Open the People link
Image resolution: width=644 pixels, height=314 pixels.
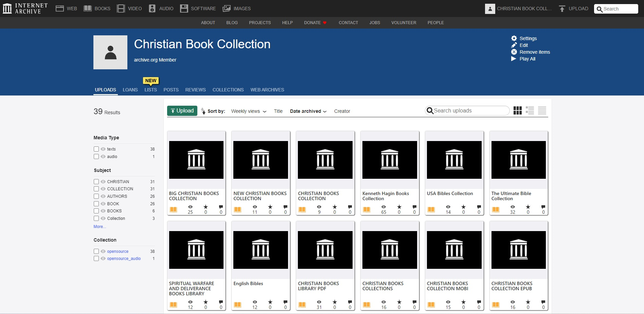coord(436,23)
